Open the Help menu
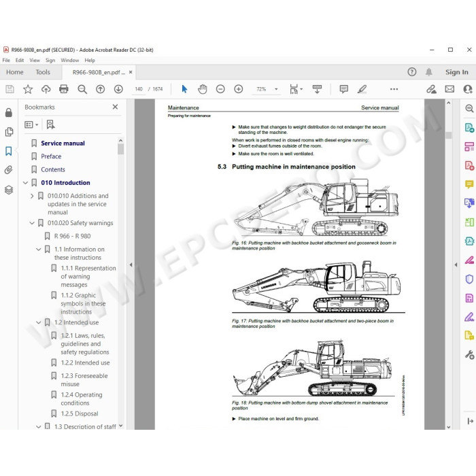The height and width of the screenshot is (476, 476). tap(90, 60)
